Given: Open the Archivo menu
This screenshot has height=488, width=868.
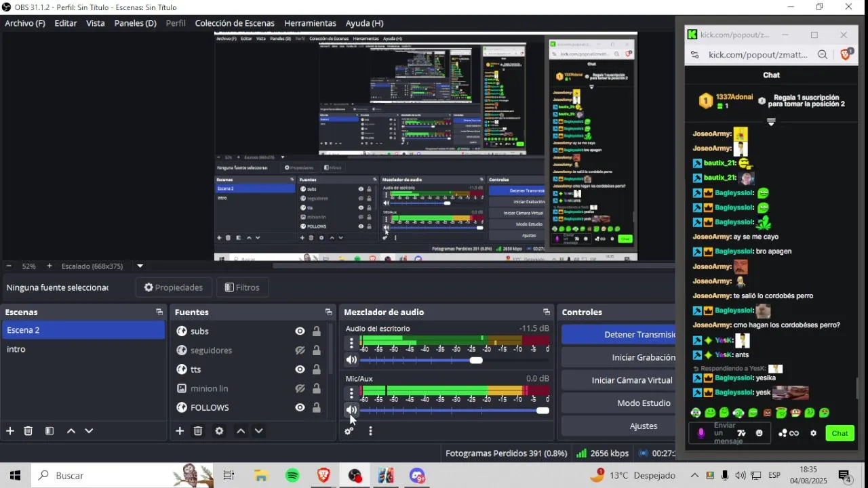Looking at the screenshot, I should [25, 23].
